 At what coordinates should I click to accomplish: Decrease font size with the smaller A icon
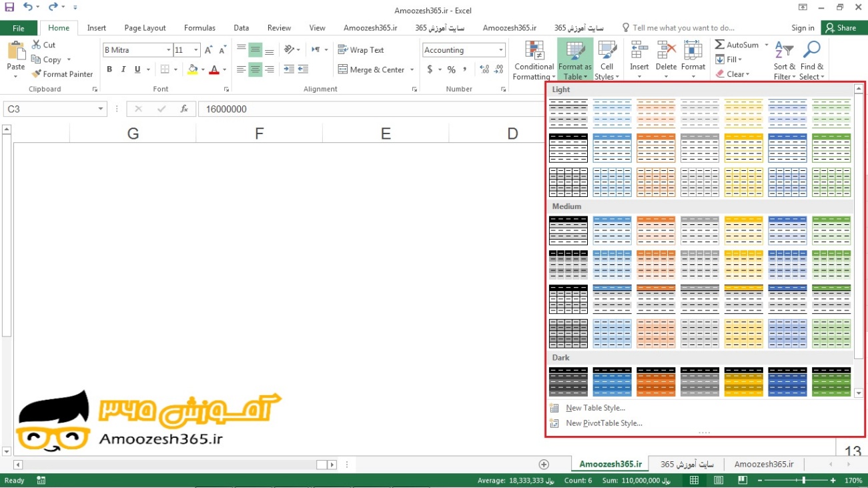pos(222,50)
